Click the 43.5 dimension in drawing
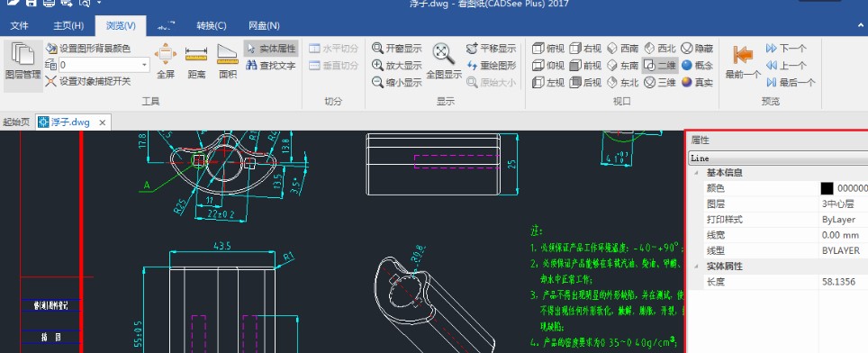The image size is (868, 353). 222,245
